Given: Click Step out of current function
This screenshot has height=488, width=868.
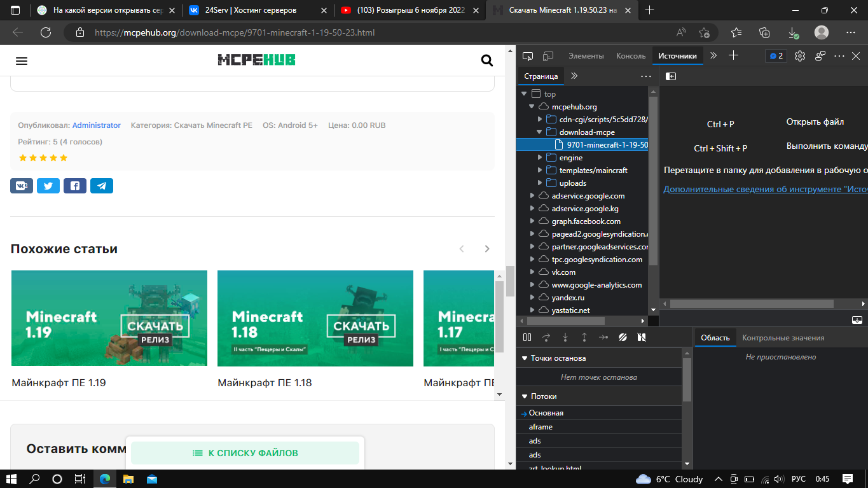Looking at the screenshot, I should (584, 337).
